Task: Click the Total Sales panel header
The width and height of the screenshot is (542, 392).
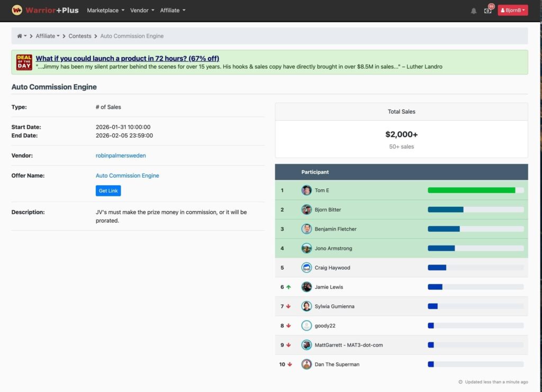Action: pos(401,112)
